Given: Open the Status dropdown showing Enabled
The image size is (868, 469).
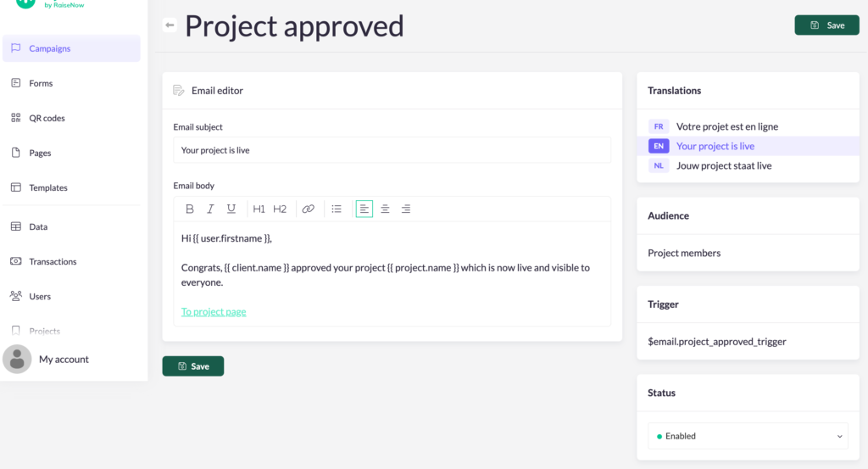Looking at the screenshot, I should click(748, 436).
